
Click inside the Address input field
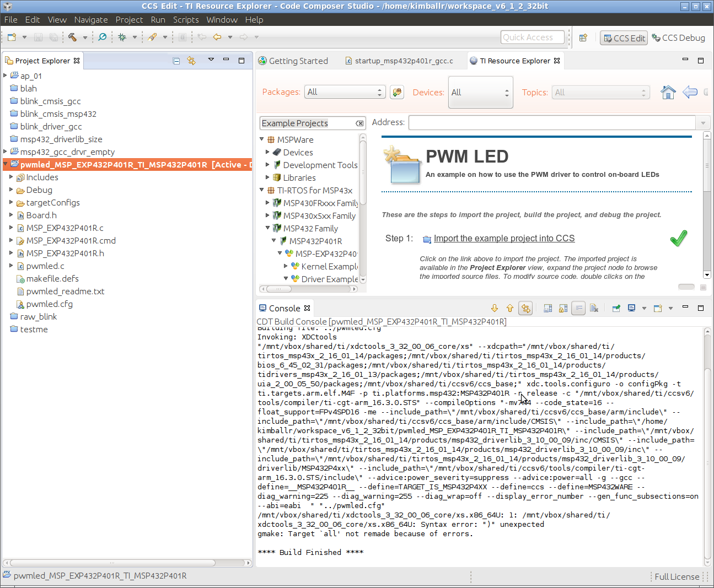click(552, 123)
